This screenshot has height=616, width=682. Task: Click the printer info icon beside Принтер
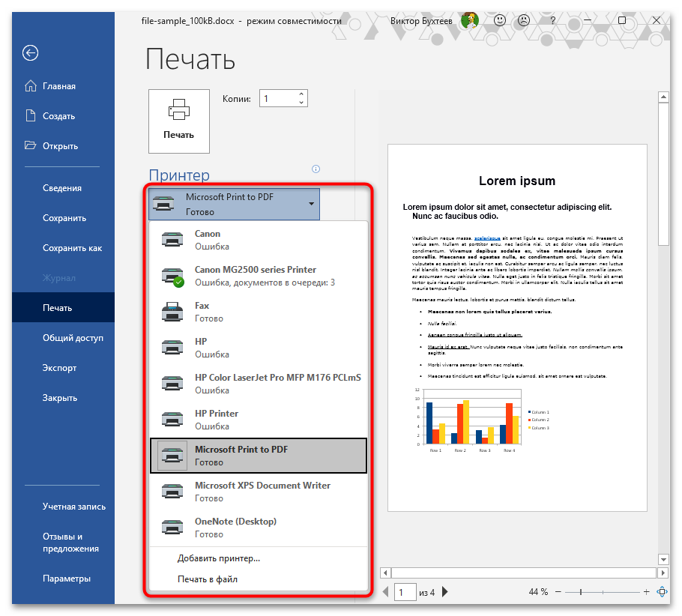pyautogui.click(x=316, y=169)
